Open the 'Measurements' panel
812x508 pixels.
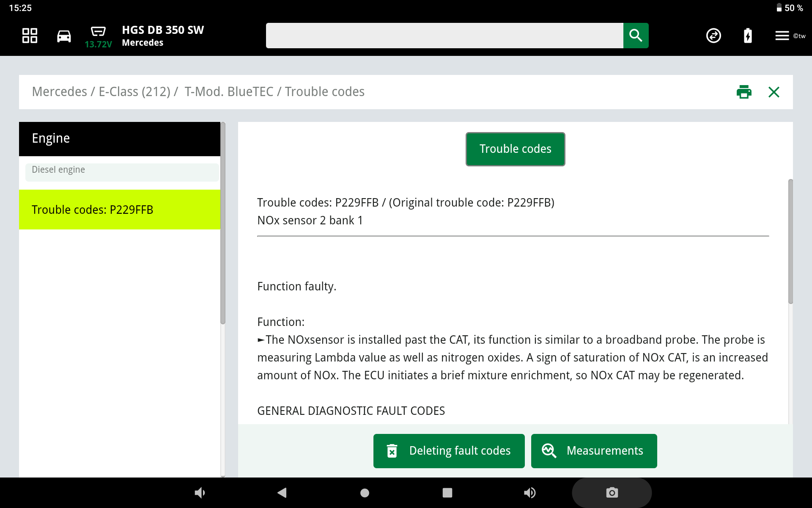[594, 450]
